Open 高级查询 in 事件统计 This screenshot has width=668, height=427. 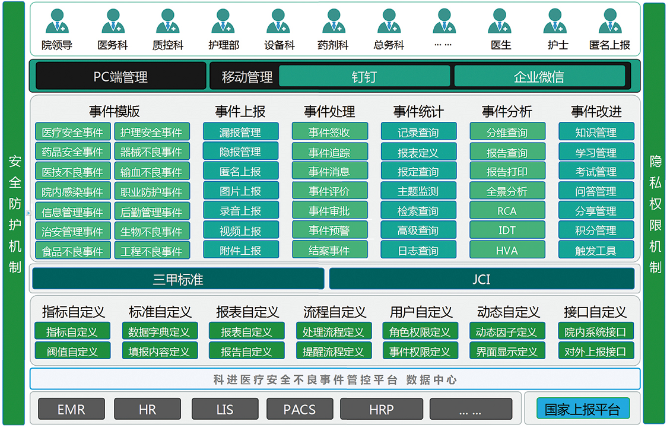(418, 231)
